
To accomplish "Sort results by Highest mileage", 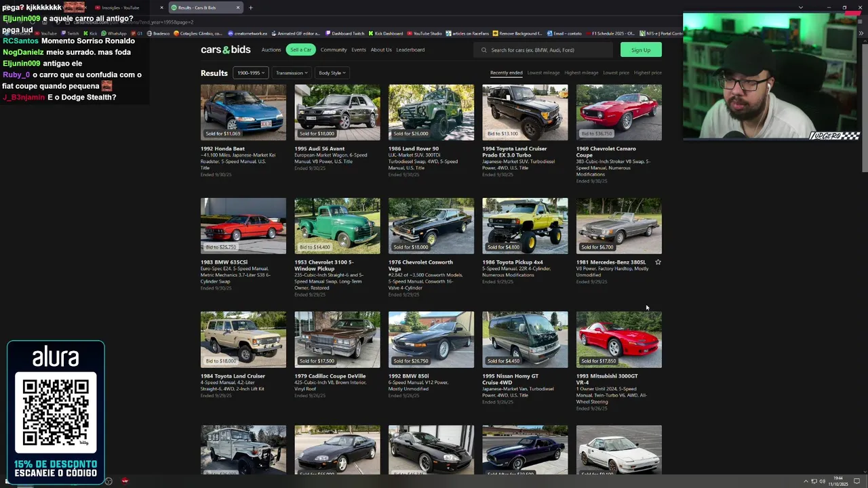I will (582, 73).
